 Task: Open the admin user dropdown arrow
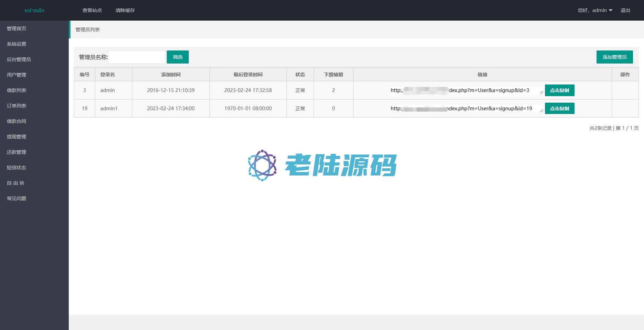[611, 10]
